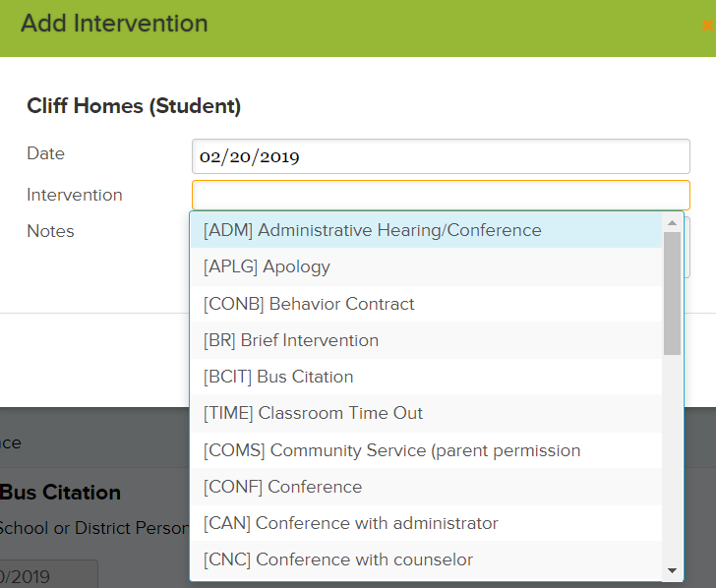Choose [TIME] Classroom Time Out

(426, 413)
